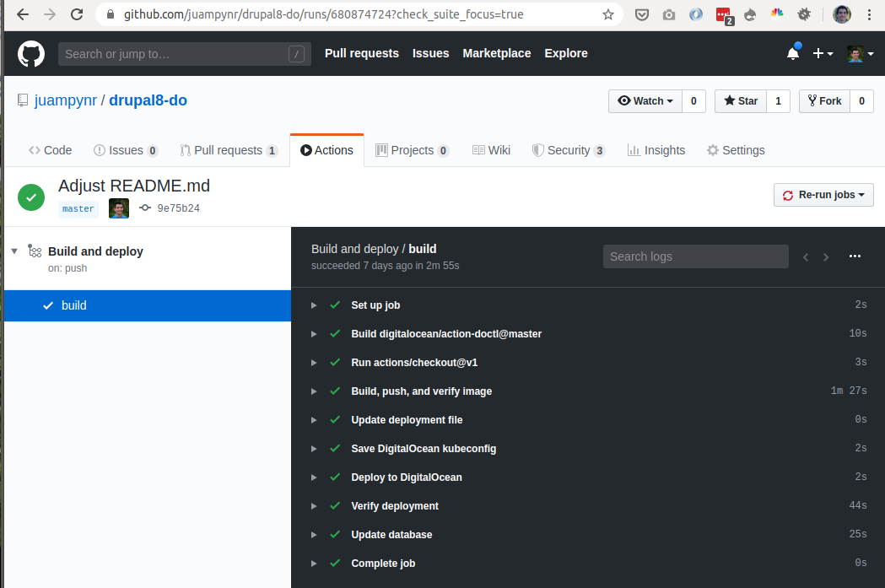Expand the Complete job step
This screenshot has width=885, height=588.
[x=589, y=564]
